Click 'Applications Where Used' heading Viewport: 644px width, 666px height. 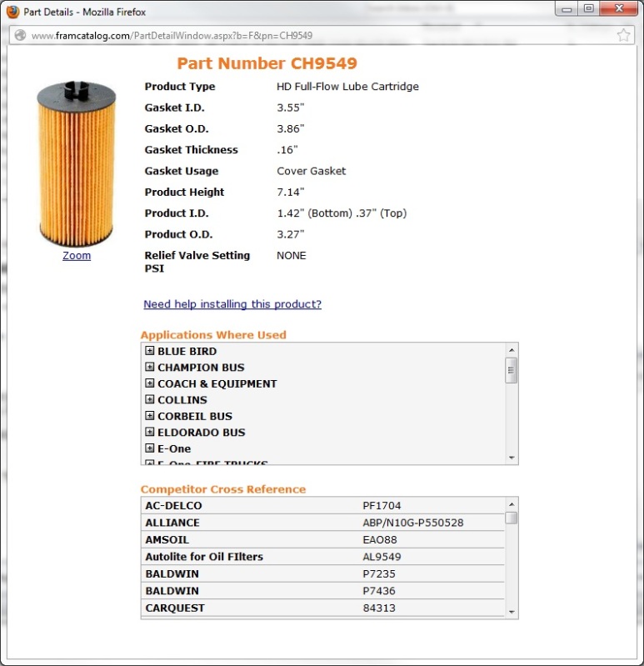coord(213,335)
